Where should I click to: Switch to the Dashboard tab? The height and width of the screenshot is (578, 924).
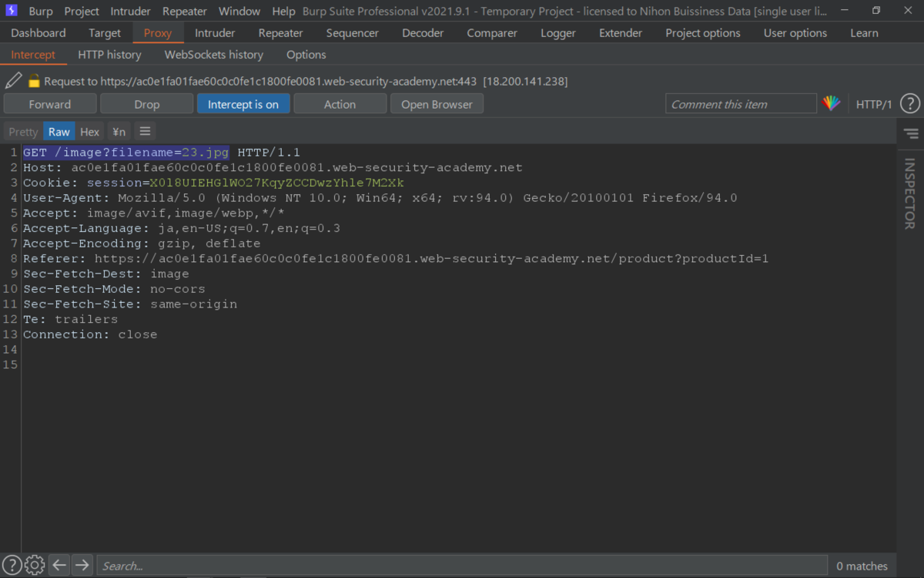coord(38,33)
